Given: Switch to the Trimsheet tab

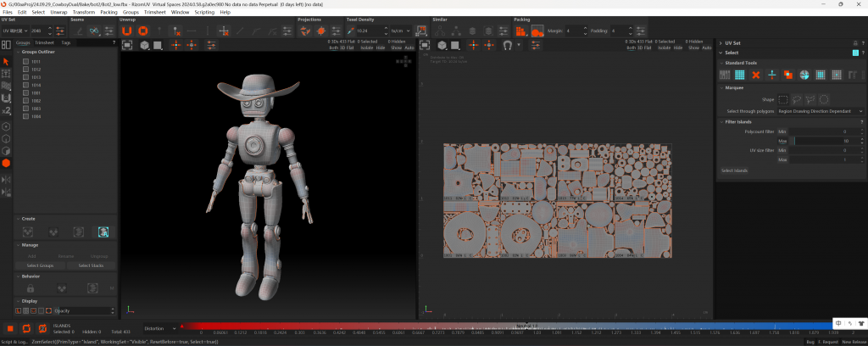Looking at the screenshot, I should pyautogui.click(x=44, y=42).
